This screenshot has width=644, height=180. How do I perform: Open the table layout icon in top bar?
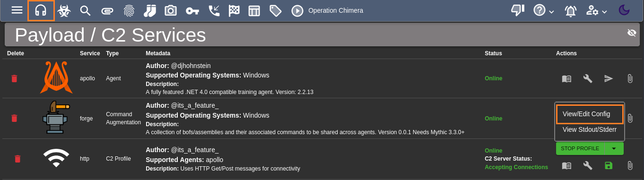coord(254,10)
